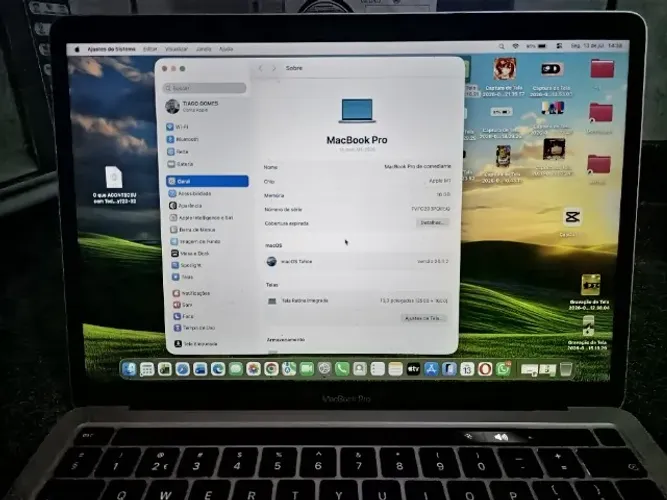This screenshot has width=667, height=500.
Task: Open Launchpad apps grid in Dock
Action: pyautogui.click(x=147, y=369)
